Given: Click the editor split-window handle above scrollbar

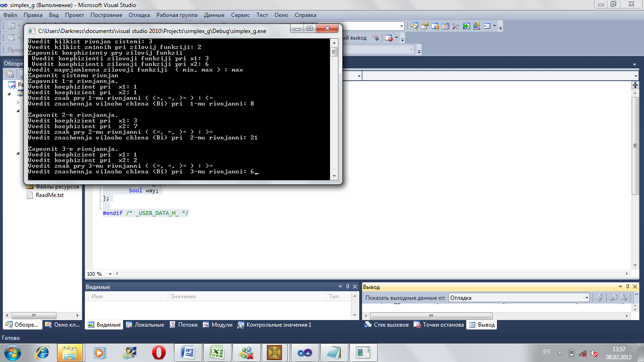Looking at the screenshot, I should (635, 85).
